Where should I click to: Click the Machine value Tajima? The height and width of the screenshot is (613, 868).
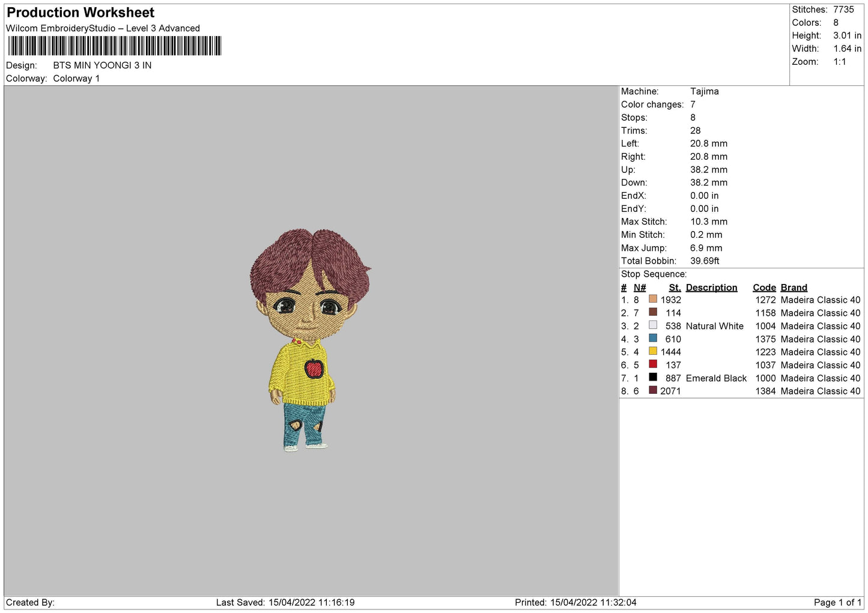(x=704, y=91)
